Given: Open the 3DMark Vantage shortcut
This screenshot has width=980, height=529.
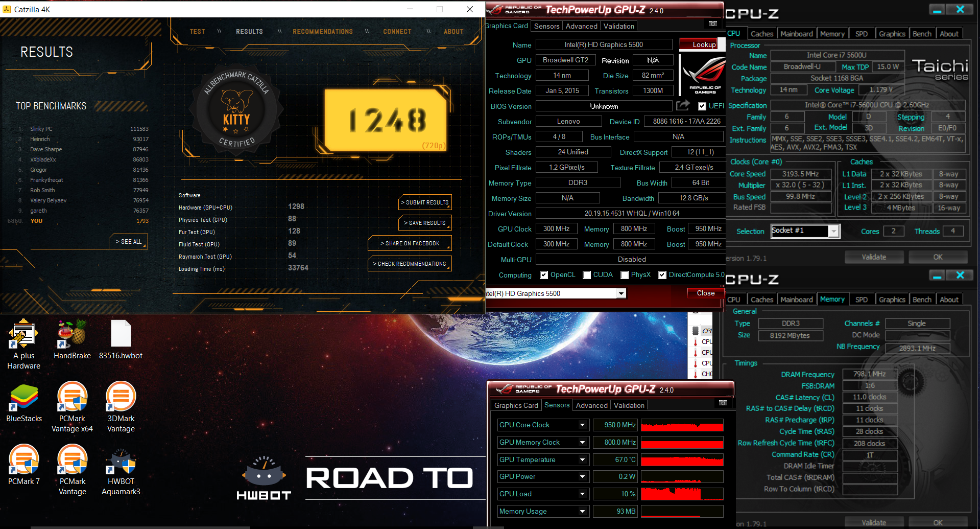Looking at the screenshot, I should [x=121, y=407].
